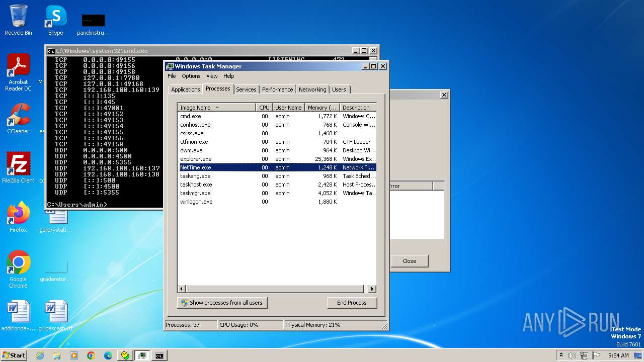
Task: Open the network tray icon
Action: coord(584,355)
